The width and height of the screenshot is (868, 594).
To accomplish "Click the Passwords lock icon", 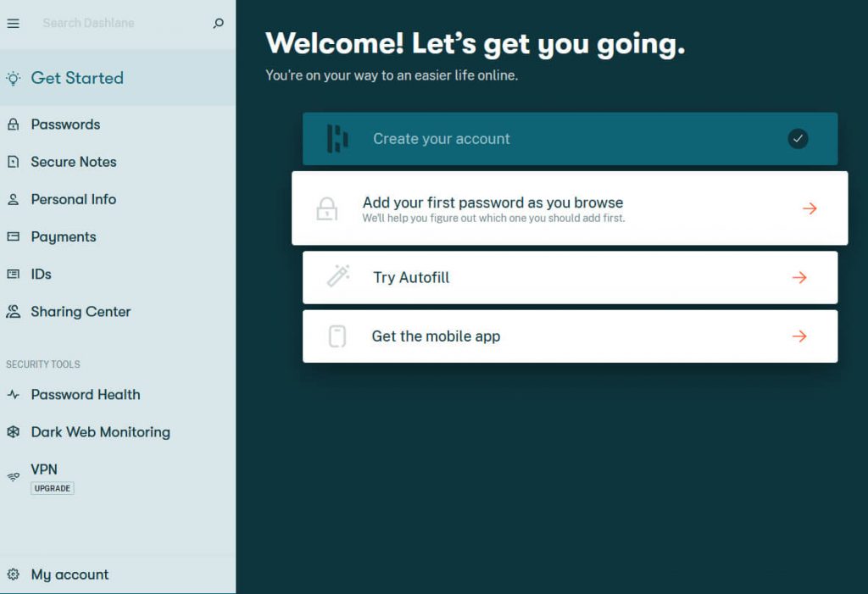I will [14, 125].
